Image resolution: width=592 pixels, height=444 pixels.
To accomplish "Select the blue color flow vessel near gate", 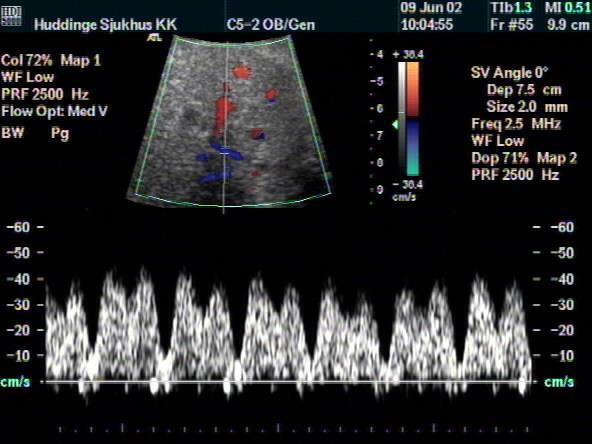I will tap(226, 151).
